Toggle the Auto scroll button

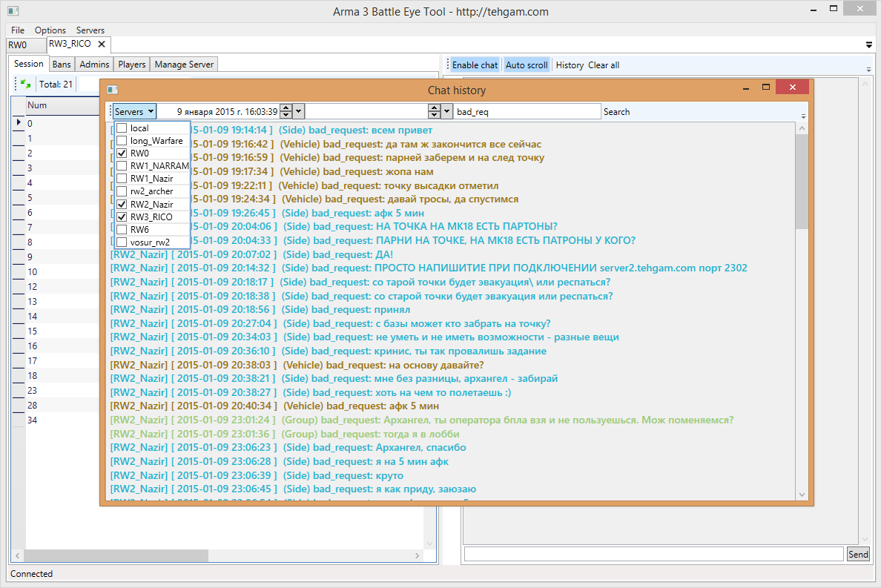tap(527, 65)
